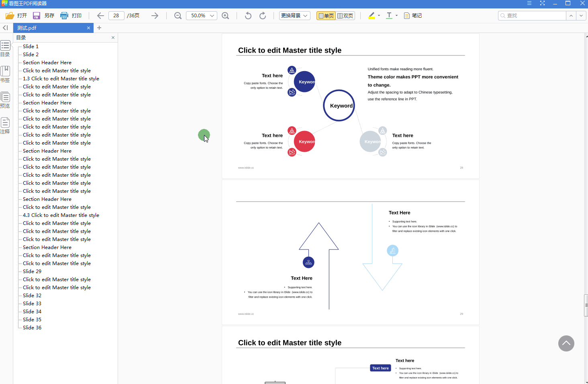Go to the next page arrow
The image size is (588, 384).
(x=155, y=16)
